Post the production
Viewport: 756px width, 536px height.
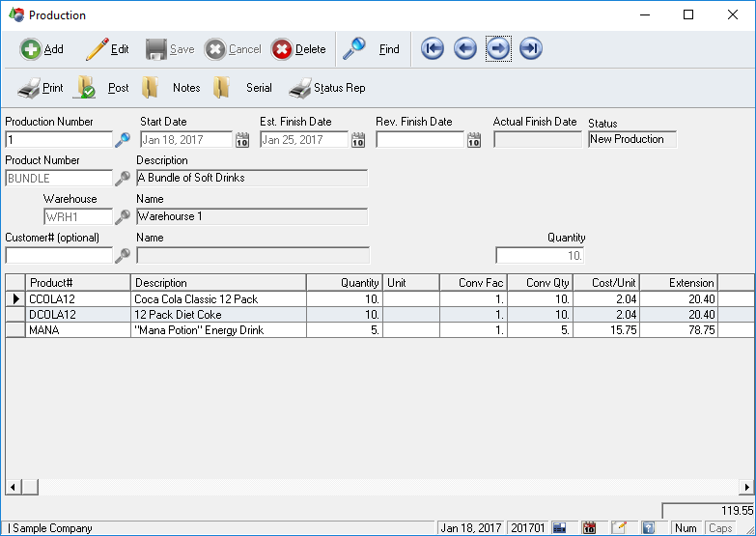pos(102,88)
